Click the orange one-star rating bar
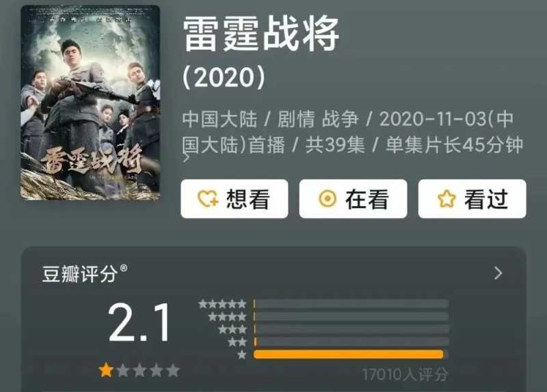The image size is (547, 392). click(349, 354)
